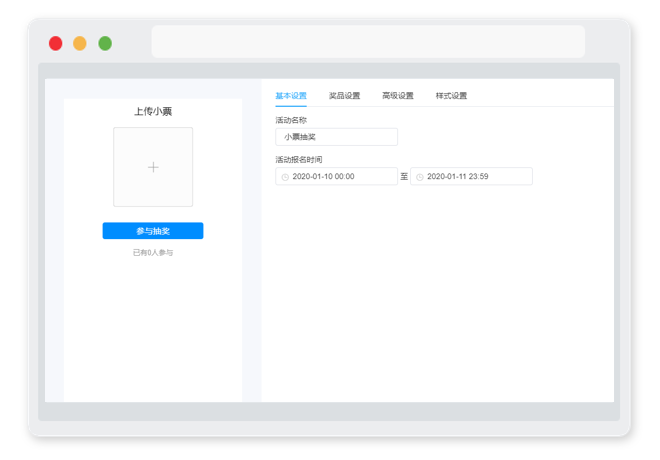Open the end time field 2020-01-11 23:59
This screenshot has width=660, height=460.
(471, 176)
